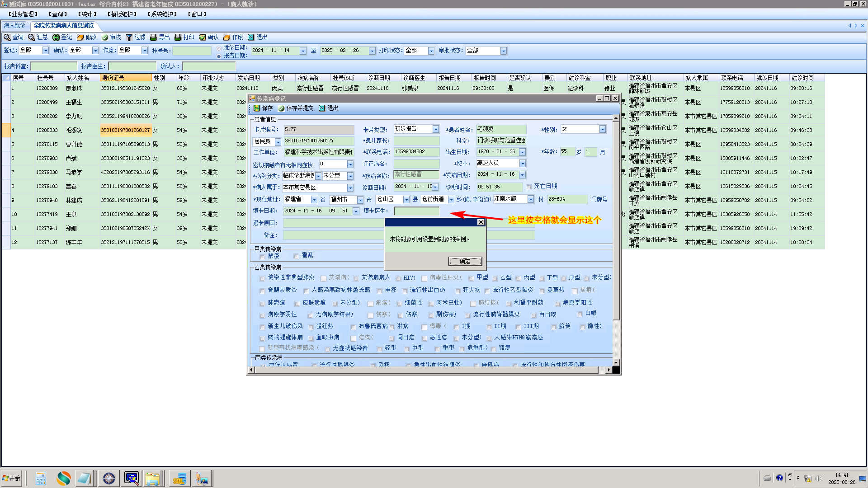Open the 【统计】 menu
This screenshot has width=868, height=488.
(x=87, y=14)
